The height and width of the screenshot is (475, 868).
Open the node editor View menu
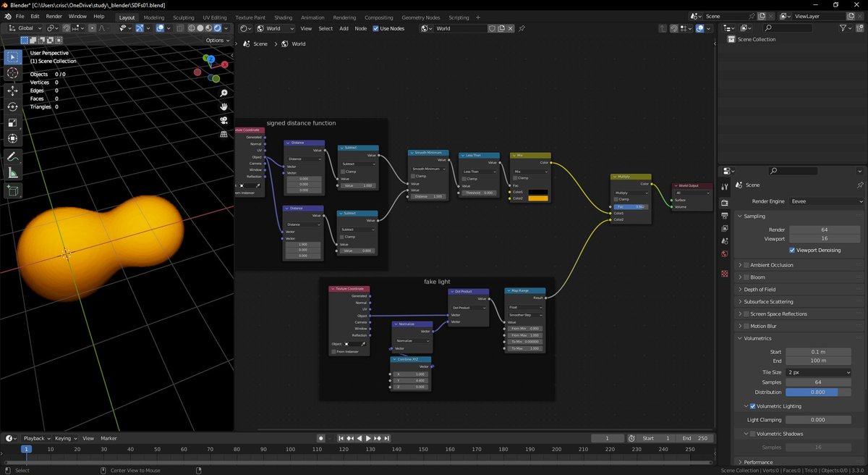(306, 28)
